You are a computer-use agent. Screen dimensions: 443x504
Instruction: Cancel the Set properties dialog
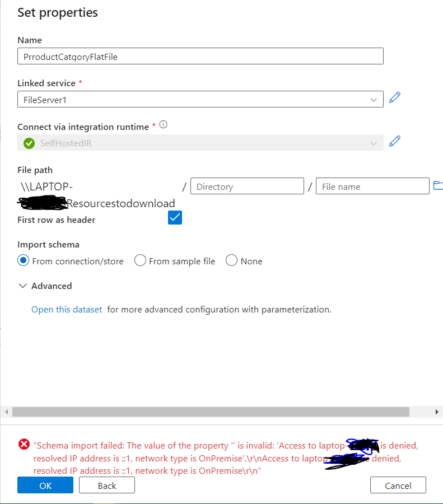point(398,485)
